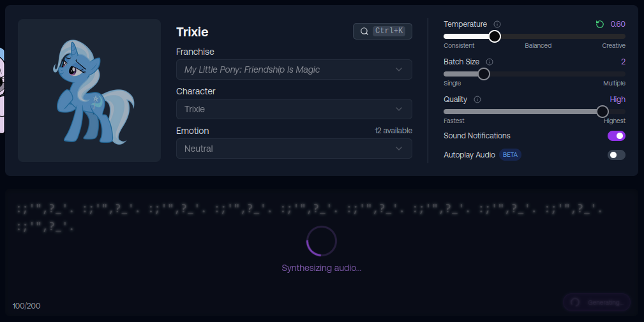644x322 pixels.
Task: Click the 'Fastest' quality label
Action: point(454,121)
